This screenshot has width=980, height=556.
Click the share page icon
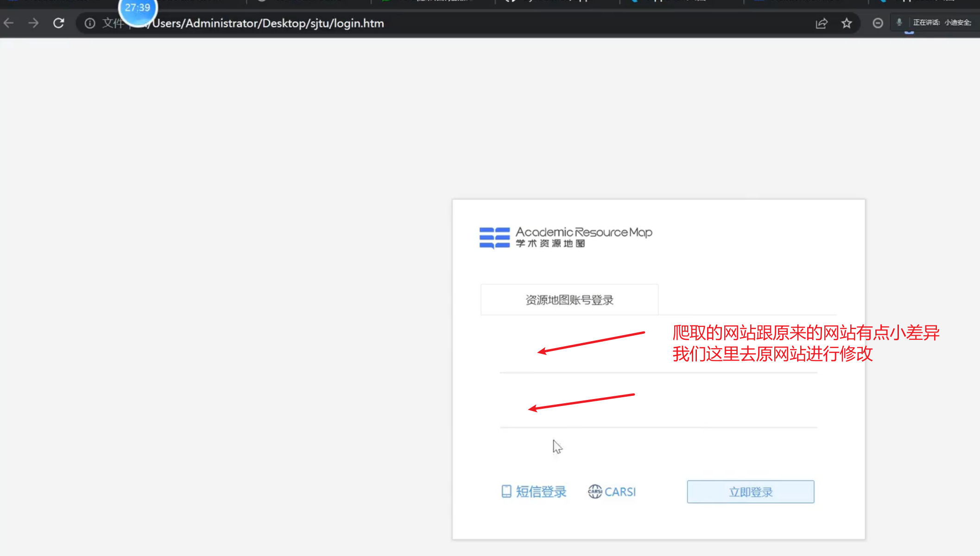pos(822,23)
